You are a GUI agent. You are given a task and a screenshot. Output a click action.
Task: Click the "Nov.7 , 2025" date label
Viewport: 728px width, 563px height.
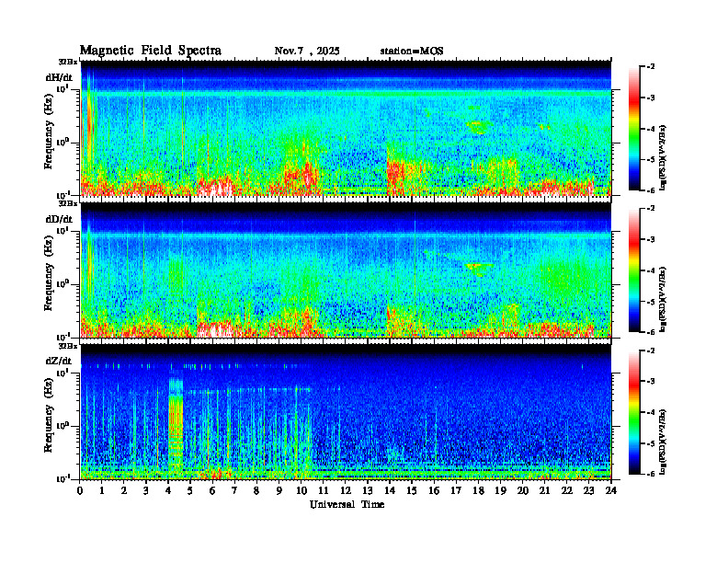click(307, 51)
